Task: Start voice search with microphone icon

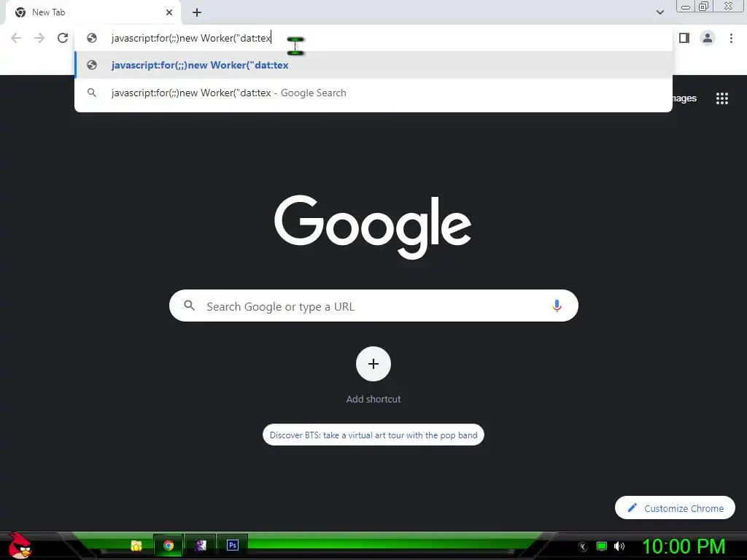Action: click(557, 306)
